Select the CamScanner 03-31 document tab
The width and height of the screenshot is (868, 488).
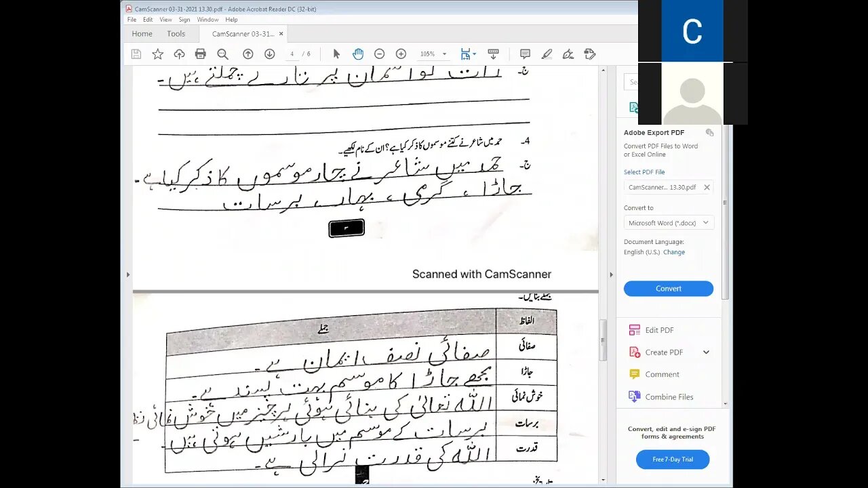coord(243,34)
